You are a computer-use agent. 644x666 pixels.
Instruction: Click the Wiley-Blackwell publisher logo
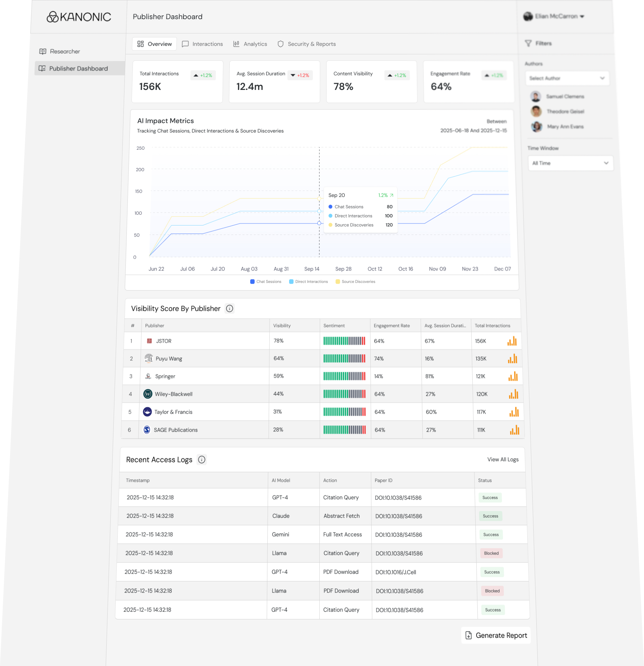click(x=148, y=394)
